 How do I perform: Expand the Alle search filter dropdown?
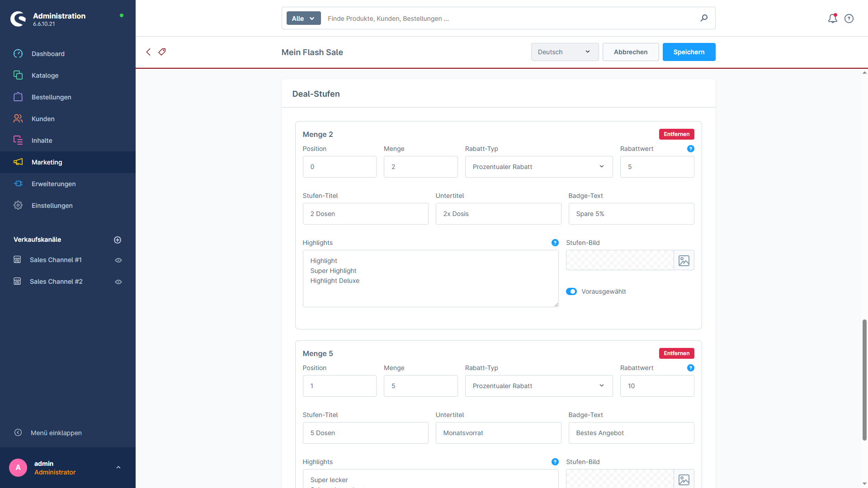pyautogui.click(x=303, y=19)
